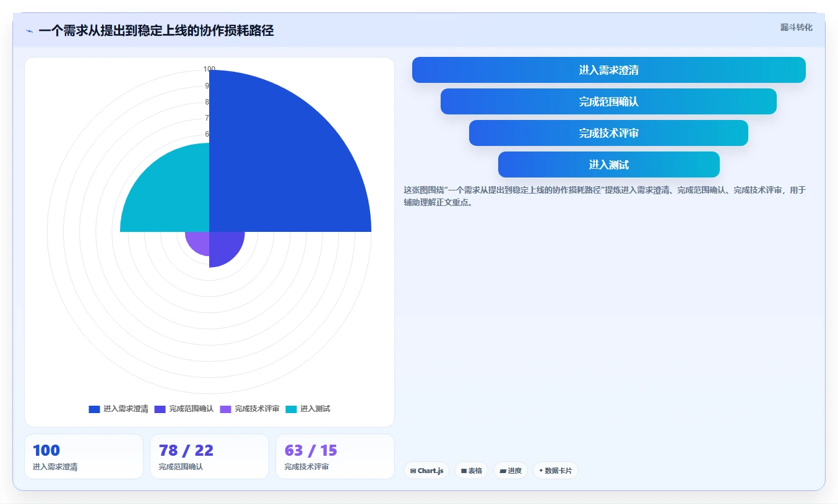Image resolution: width=838 pixels, height=504 pixels.
Task: Toggle 进入测试 legend item in chart
Action: click(x=308, y=409)
